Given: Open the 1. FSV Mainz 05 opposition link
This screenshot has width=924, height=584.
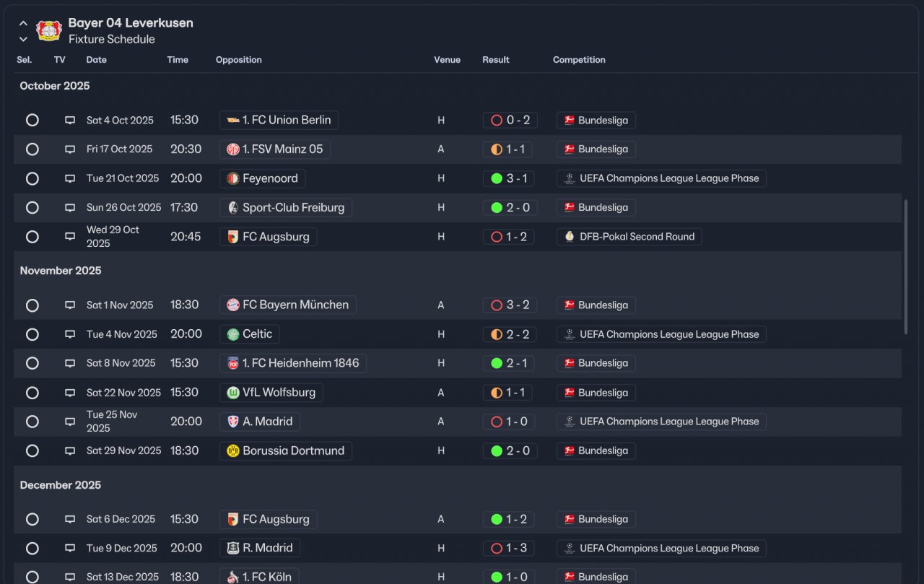Looking at the screenshot, I should coord(275,149).
